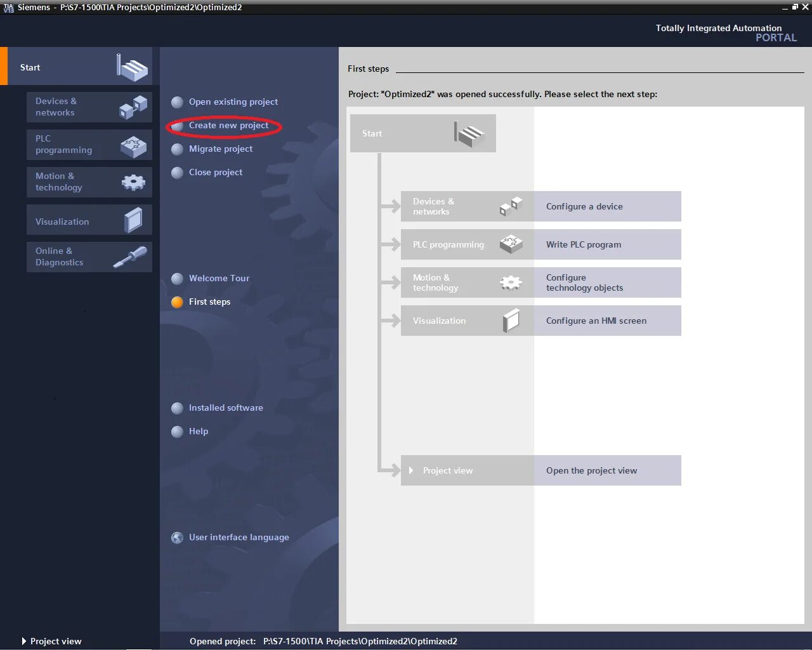
Task: Click the Online & Diagnostics screwdriver icon
Action: click(130, 256)
